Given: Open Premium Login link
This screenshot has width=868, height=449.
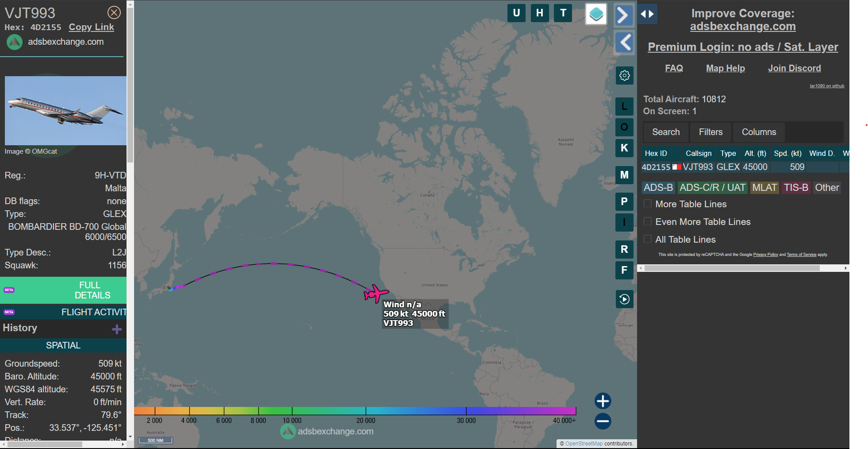Looking at the screenshot, I should tap(743, 47).
